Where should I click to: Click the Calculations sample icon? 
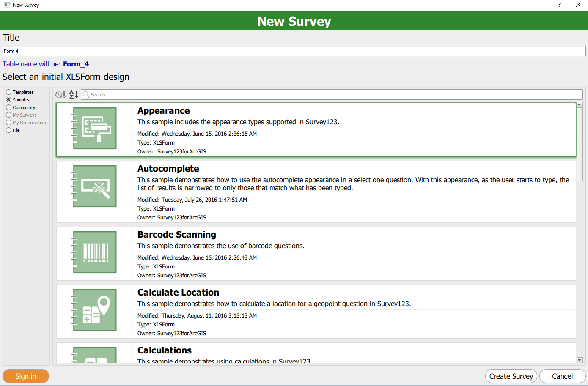(x=95, y=356)
